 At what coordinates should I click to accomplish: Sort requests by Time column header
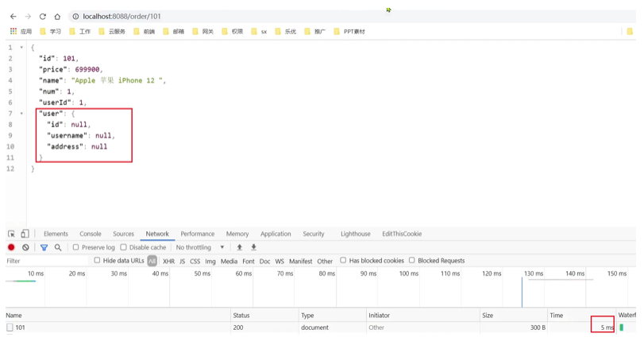coord(581,316)
